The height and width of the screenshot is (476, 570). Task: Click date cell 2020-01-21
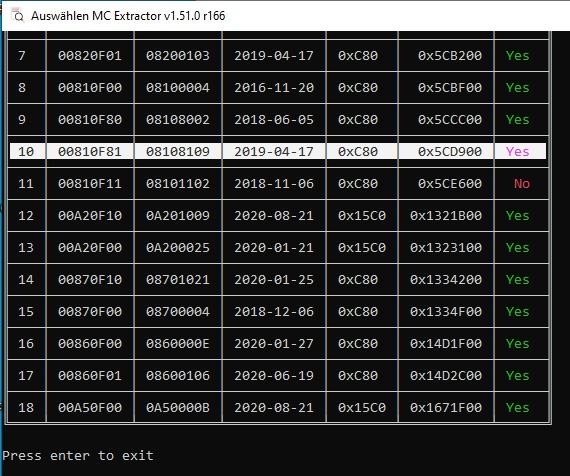(274, 248)
